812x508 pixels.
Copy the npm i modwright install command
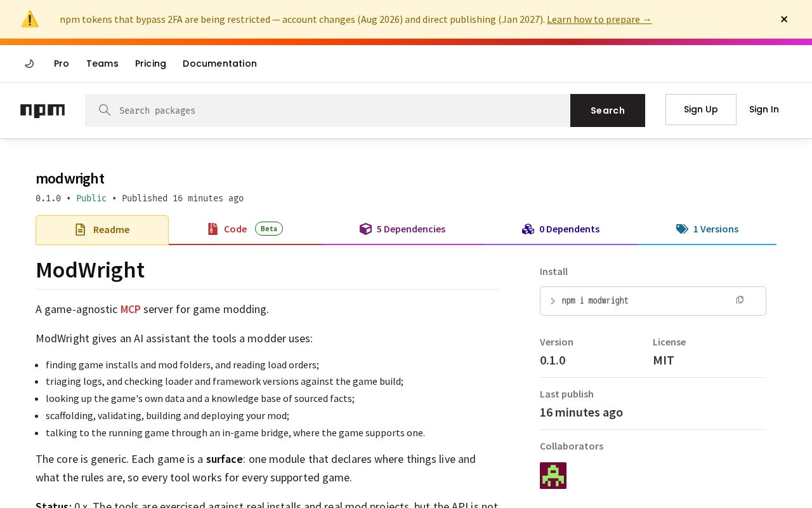tap(740, 300)
